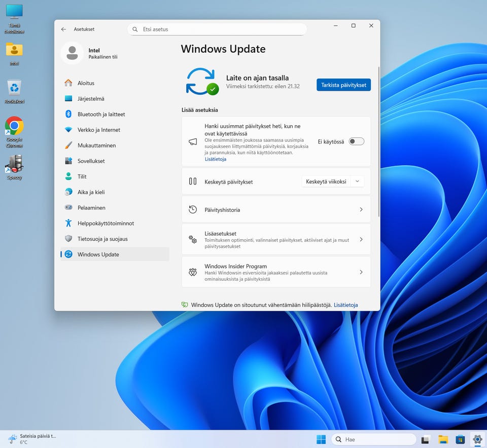This screenshot has height=448, width=487.
Task: Open Speccy desktop shortcut
Action: coord(14,164)
